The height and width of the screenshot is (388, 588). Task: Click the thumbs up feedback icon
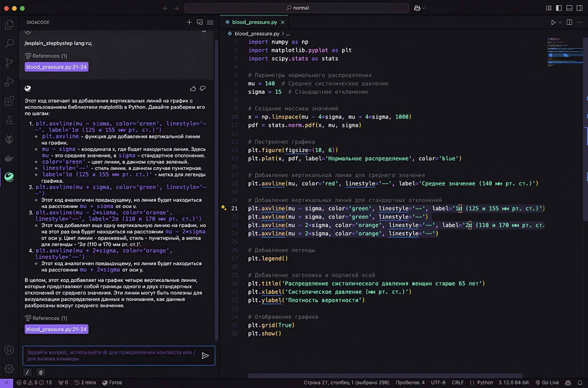pyautogui.click(x=193, y=89)
